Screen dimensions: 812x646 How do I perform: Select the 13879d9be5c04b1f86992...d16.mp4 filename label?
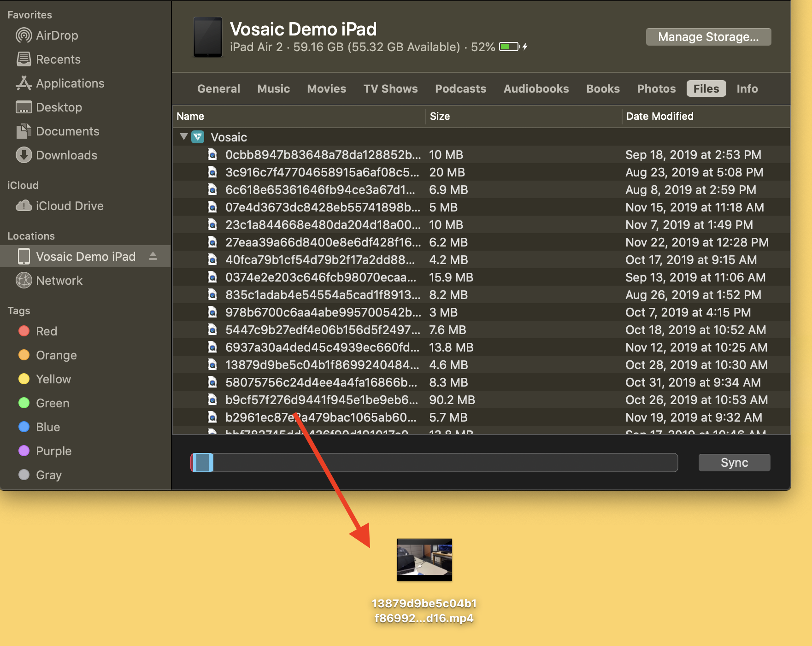coord(424,611)
